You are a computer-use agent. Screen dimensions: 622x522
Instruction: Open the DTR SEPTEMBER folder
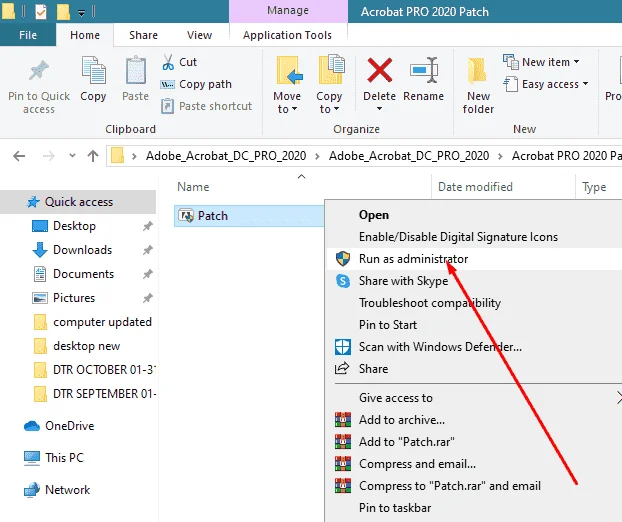coord(105,393)
